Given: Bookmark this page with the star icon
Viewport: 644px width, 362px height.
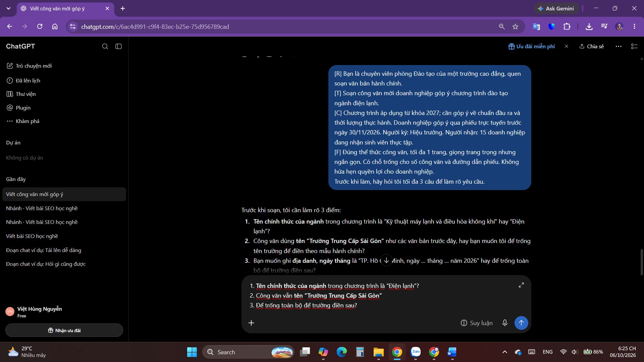Looking at the screenshot, I should coord(516,26).
